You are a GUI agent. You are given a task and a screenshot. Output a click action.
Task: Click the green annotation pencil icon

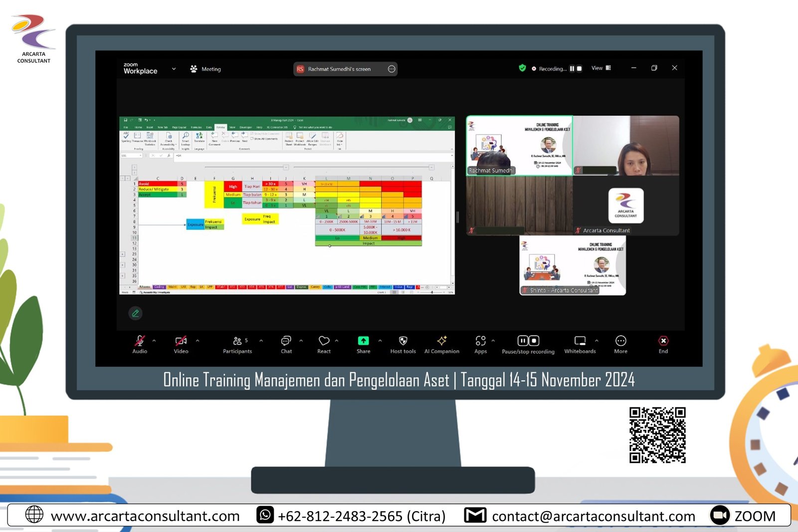[x=135, y=313]
